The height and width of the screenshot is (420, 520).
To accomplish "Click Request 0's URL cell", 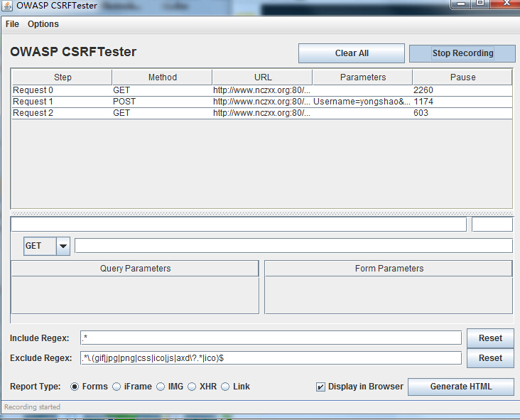I will [262, 90].
